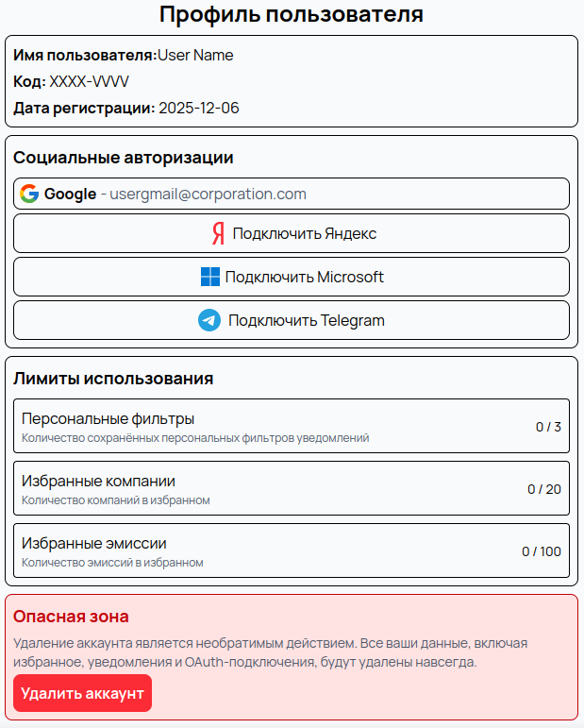The width and height of the screenshot is (584, 728).
Task: Click the Microsoft Windows logo icon
Action: (210, 277)
